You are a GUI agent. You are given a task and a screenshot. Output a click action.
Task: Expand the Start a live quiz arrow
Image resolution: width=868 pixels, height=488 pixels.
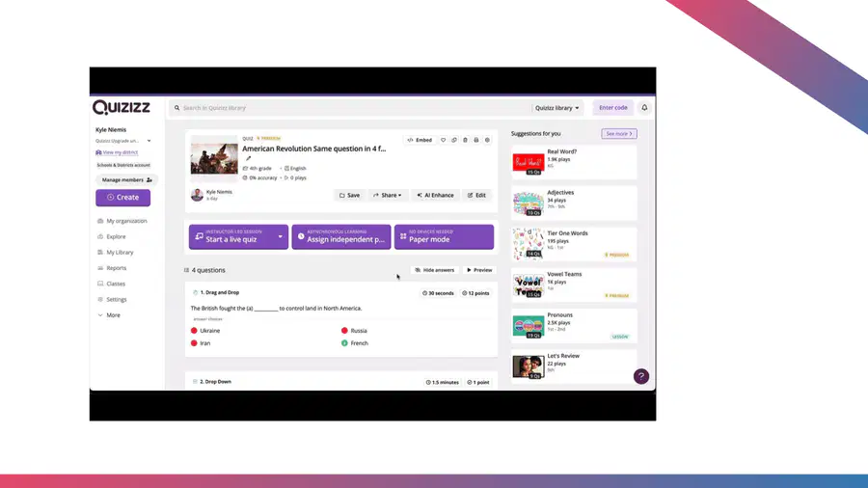[x=280, y=237]
